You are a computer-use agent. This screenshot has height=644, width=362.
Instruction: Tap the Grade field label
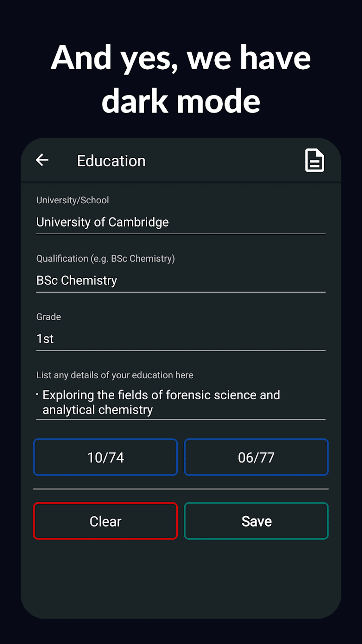coord(49,317)
